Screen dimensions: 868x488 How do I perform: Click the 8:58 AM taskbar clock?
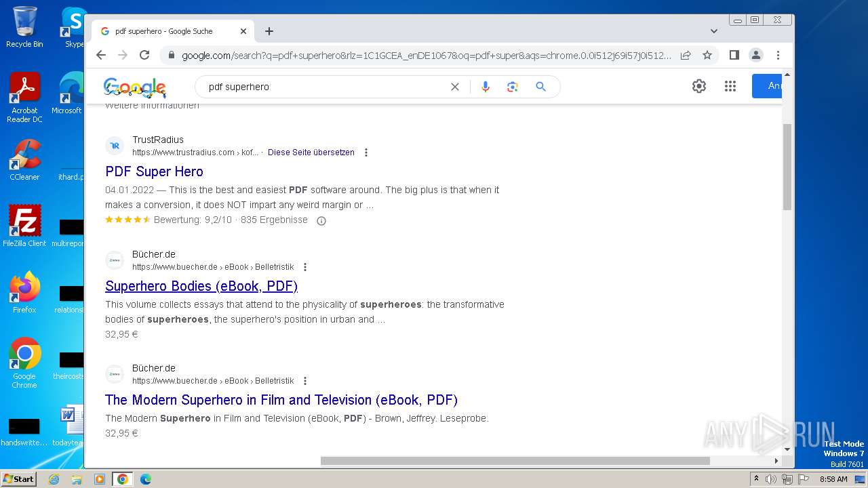coord(833,479)
